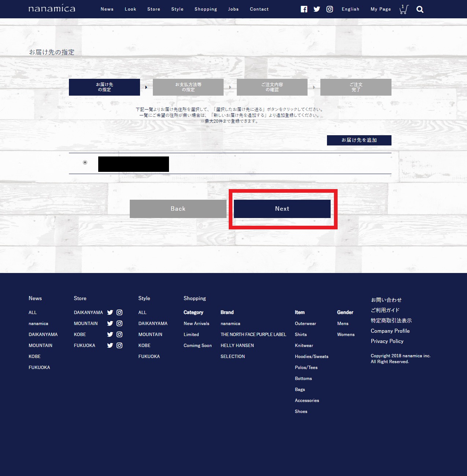Screen dimensions: 467x476
Task: Open KOBE store Instagram icon in footer
Action: tap(119, 335)
